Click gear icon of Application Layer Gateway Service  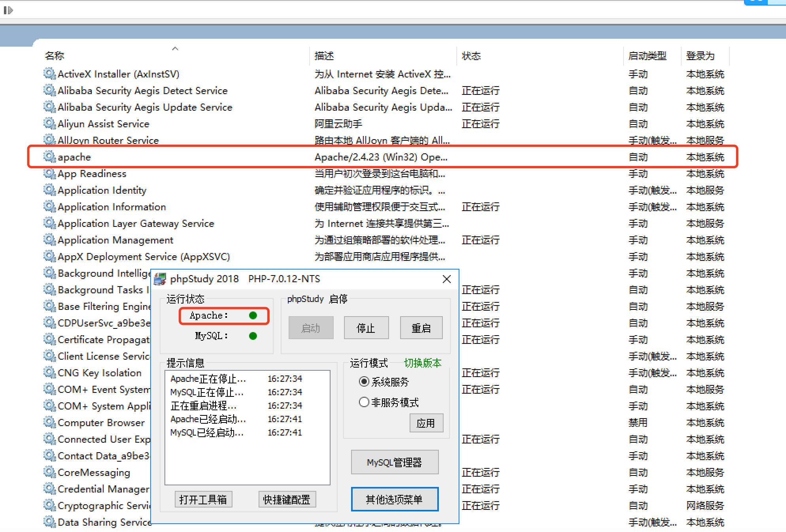[49, 223]
